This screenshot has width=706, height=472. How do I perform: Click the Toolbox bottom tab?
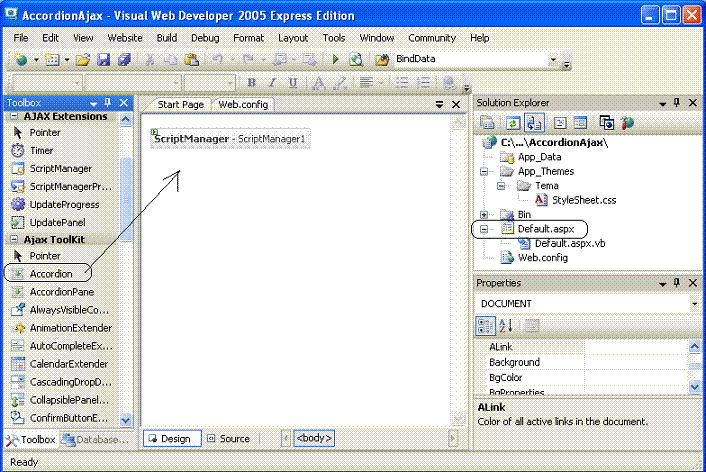31,439
